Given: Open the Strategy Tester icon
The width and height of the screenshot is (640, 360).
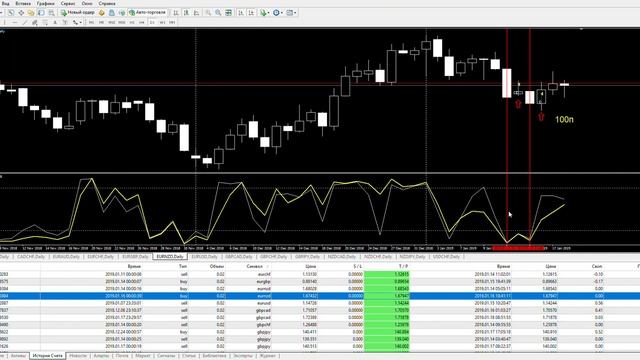Looking at the screenshot, I should coord(51,13).
